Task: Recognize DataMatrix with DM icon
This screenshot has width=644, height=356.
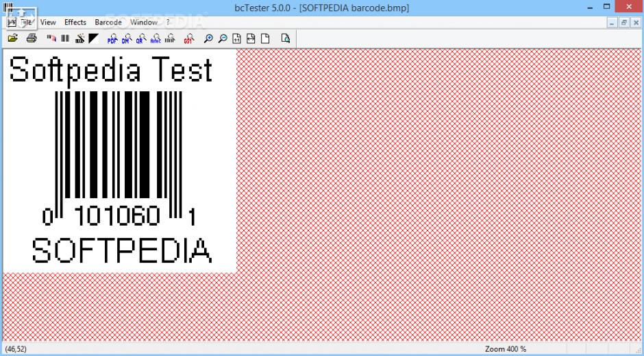Action: coord(127,39)
